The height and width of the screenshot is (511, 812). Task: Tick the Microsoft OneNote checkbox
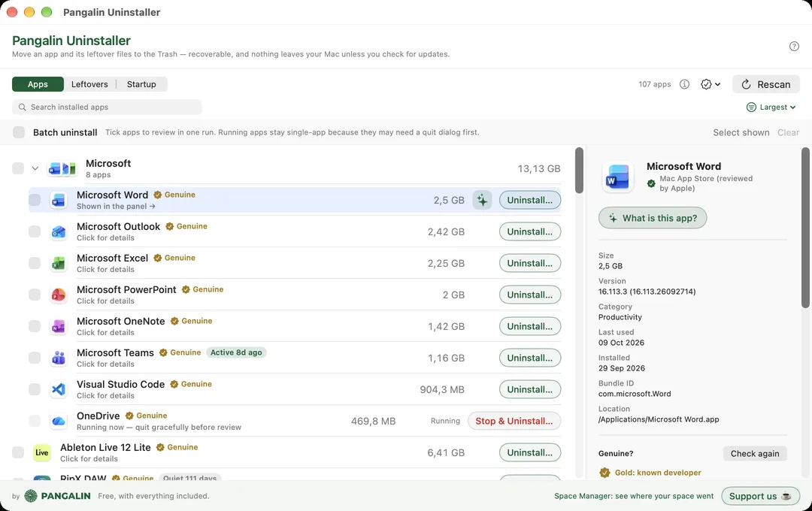[35, 326]
